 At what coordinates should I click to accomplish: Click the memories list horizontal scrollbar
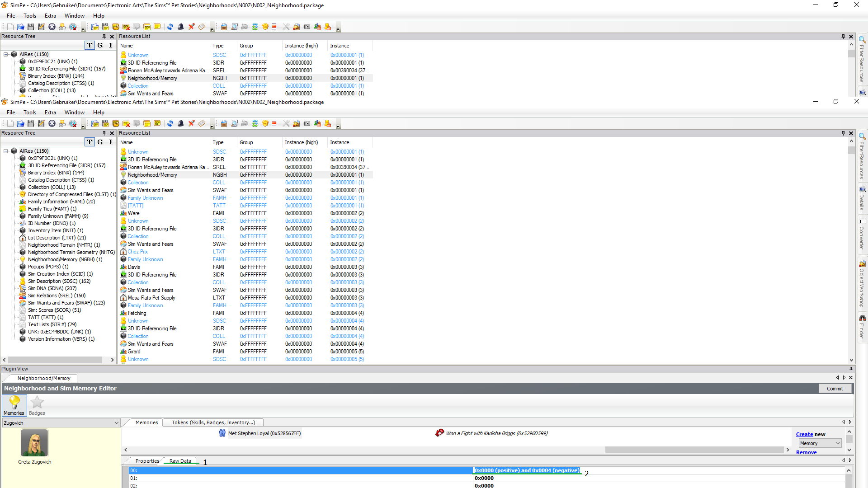[x=694, y=450]
